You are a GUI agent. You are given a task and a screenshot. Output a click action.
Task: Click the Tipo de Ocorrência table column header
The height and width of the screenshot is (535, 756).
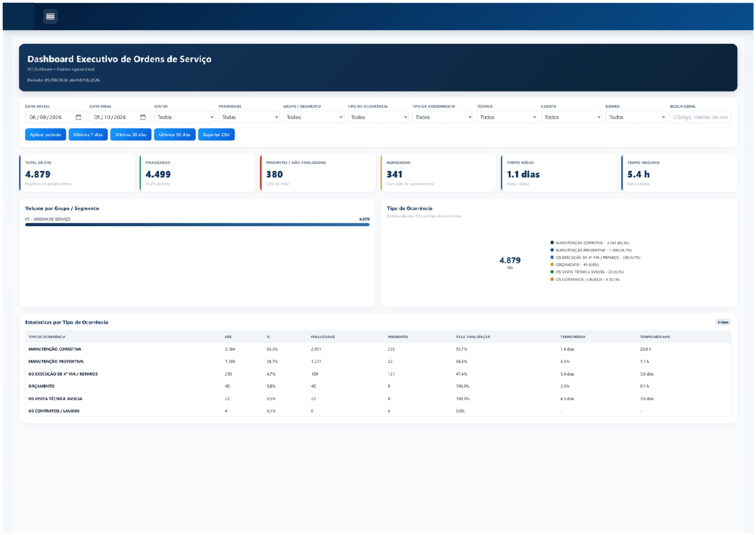[x=47, y=337]
